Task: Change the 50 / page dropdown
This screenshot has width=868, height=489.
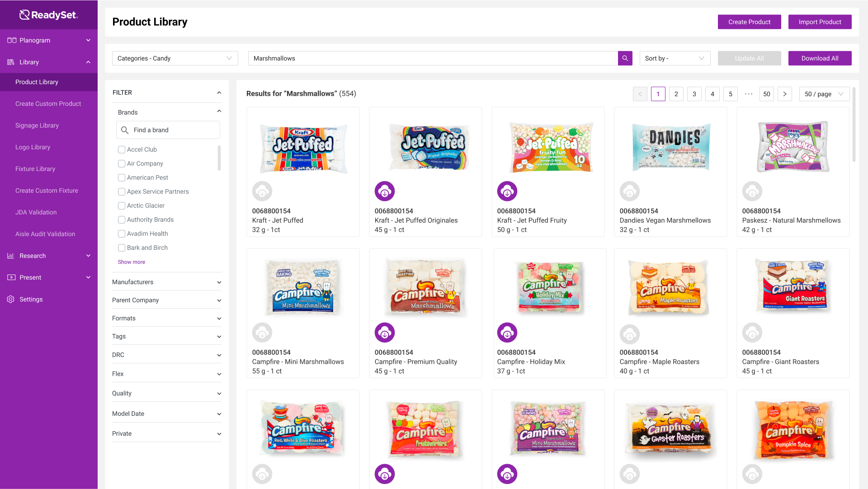Action: coord(824,94)
